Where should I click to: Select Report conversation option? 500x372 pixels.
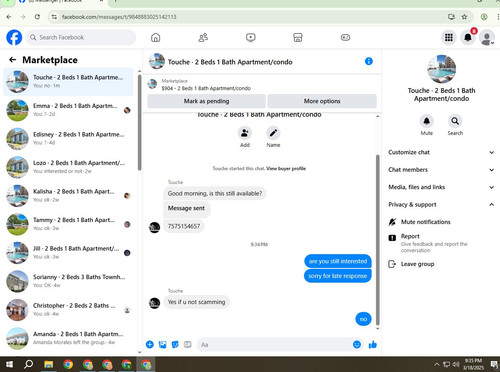tap(441, 243)
